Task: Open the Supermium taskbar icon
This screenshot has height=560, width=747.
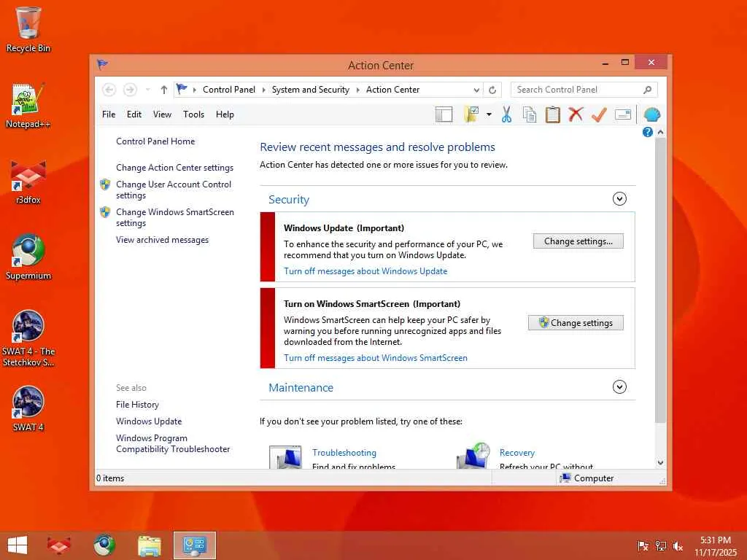Action: coord(104,545)
